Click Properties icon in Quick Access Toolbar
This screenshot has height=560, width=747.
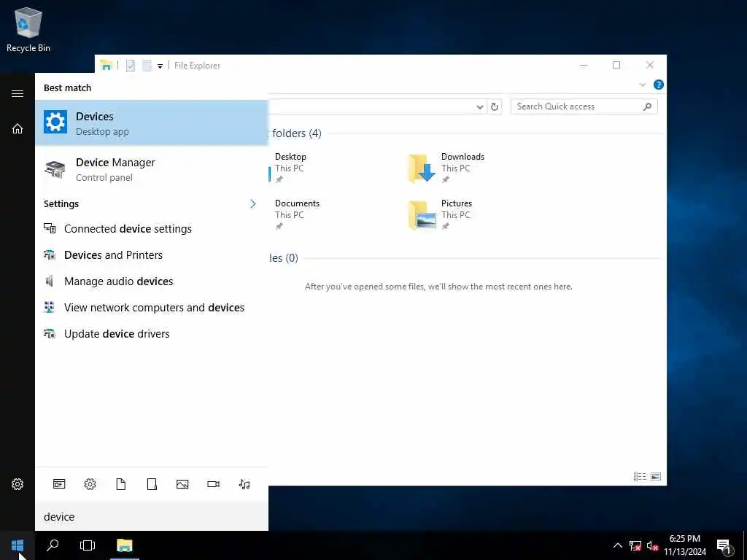tap(131, 66)
